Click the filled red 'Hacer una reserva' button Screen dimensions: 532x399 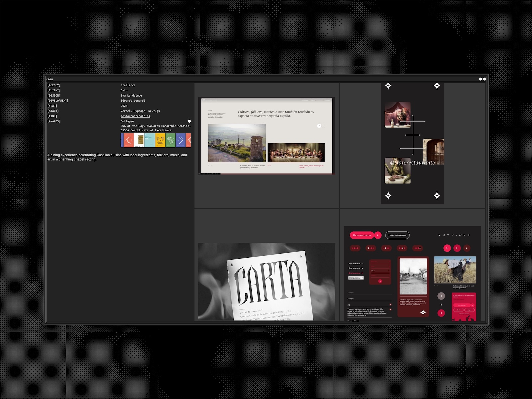pos(362,235)
